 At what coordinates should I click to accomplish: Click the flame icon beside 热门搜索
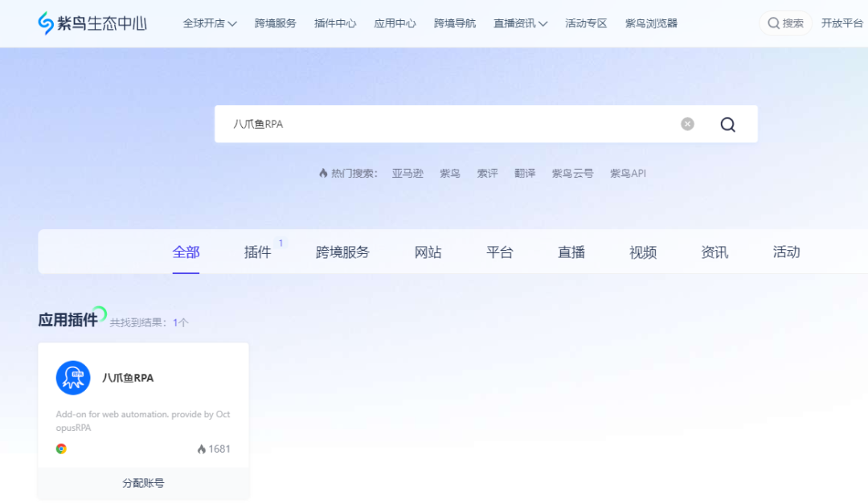click(322, 172)
